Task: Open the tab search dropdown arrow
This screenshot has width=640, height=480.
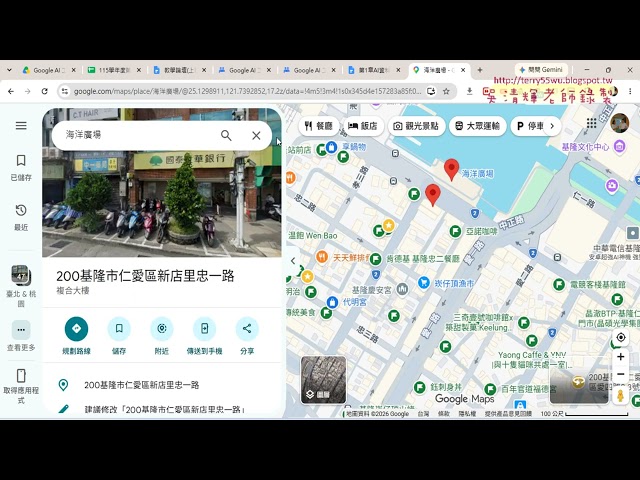Action: (x=9, y=70)
